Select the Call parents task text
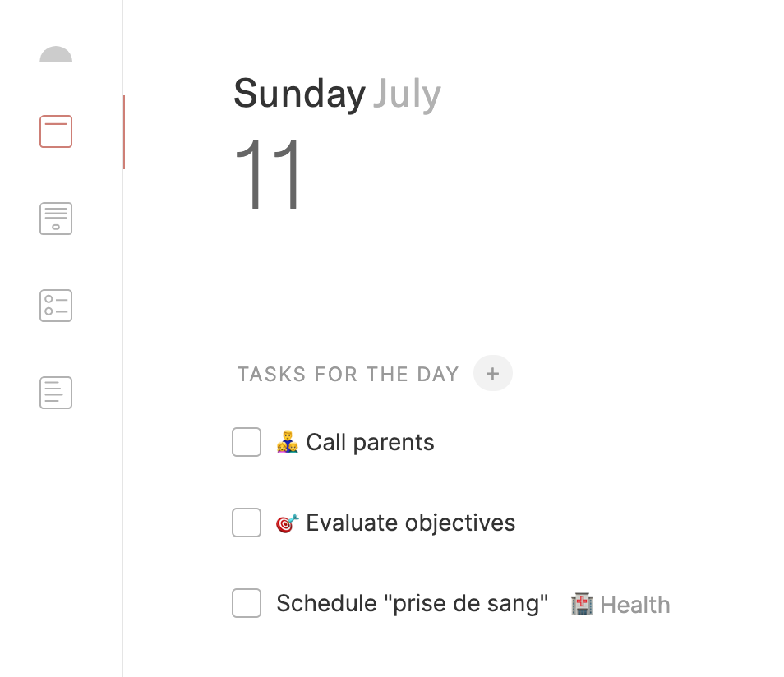784x677 pixels. click(x=370, y=443)
